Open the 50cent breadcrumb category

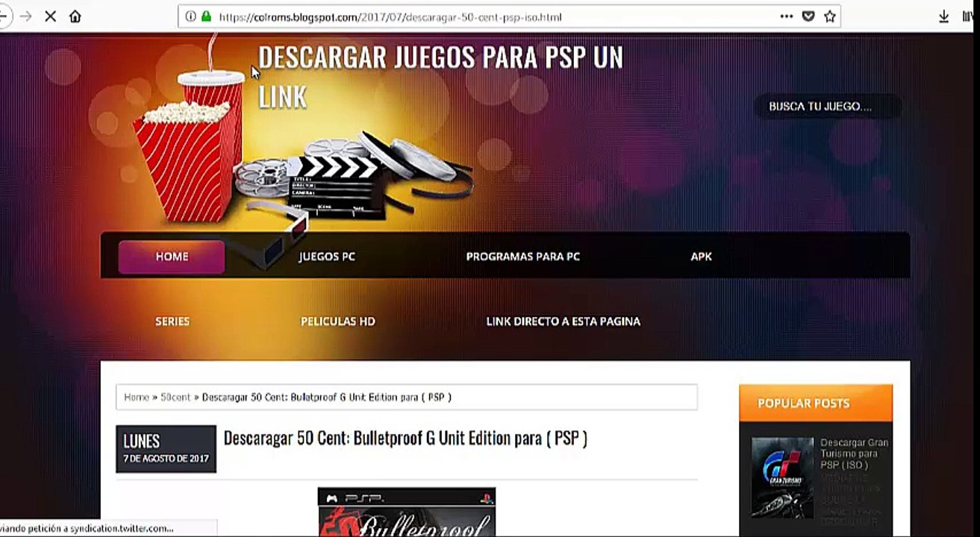[x=175, y=398]
